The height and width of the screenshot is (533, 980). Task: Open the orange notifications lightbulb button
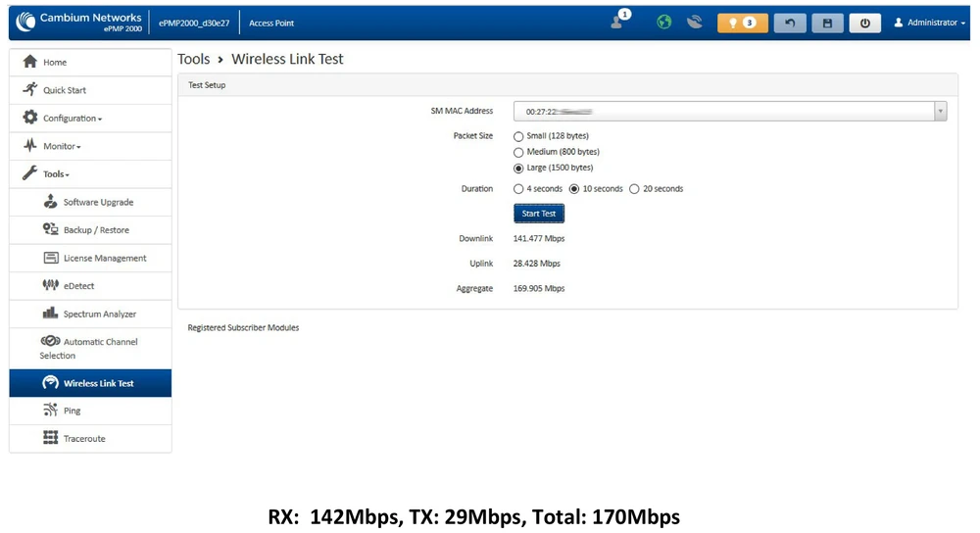(x=742, y=23)
